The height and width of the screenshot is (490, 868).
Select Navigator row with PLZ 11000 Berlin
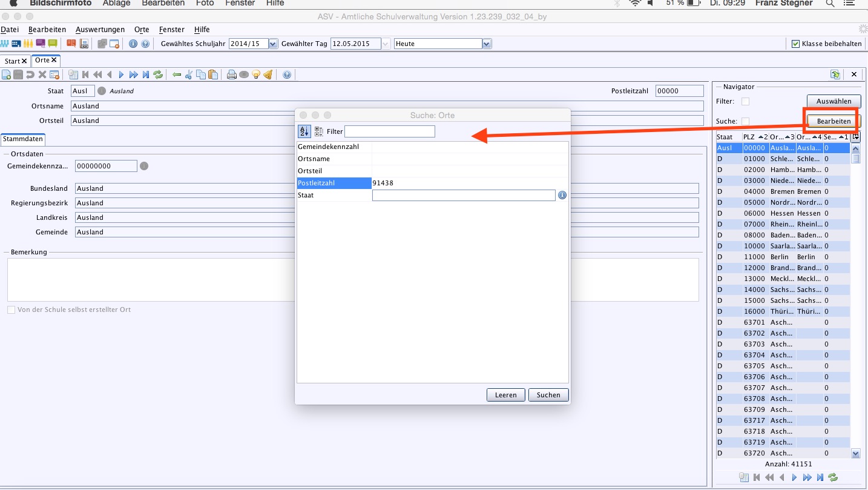tap(783, 257)
